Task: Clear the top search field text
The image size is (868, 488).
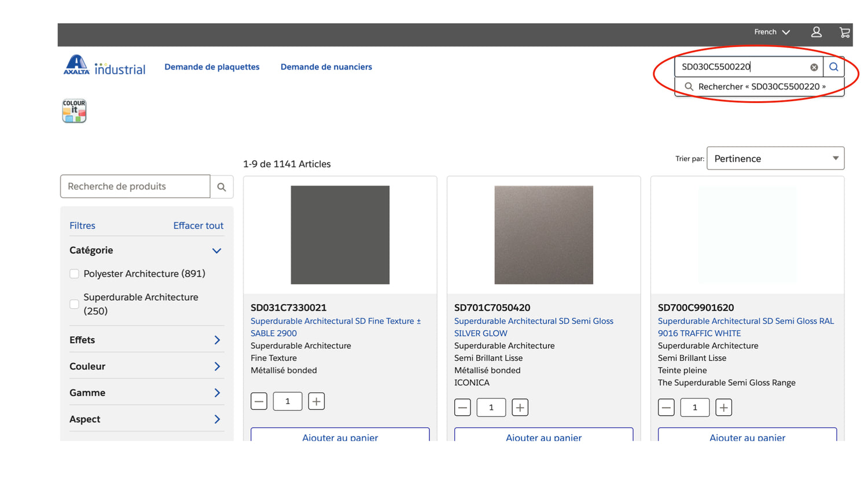Action: coord(814,67)
